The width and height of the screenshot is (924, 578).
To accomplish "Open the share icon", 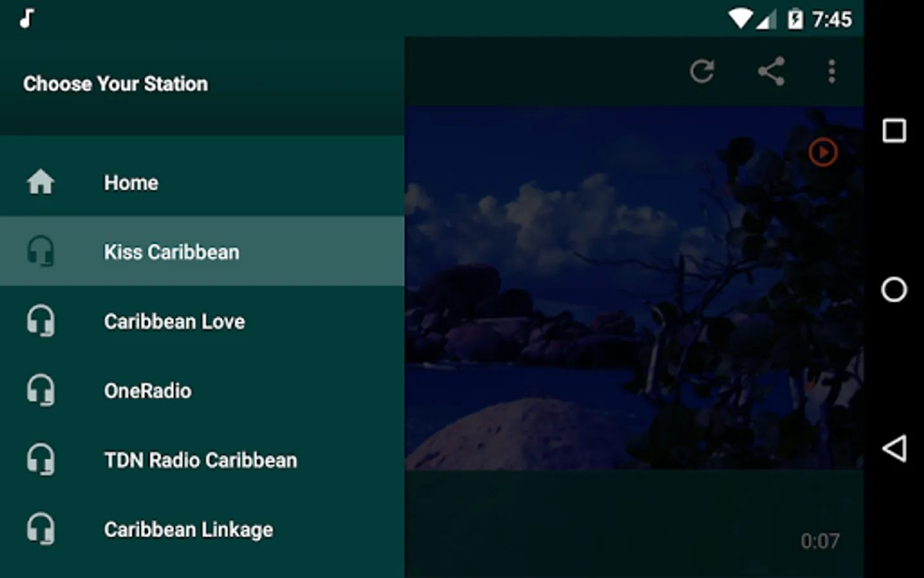I will (x=771, y=71).
